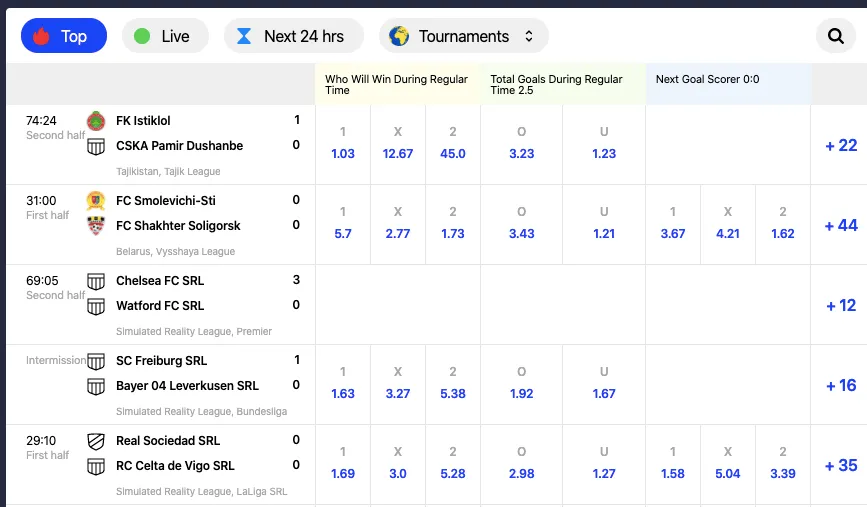This screenshot has height=507, width=867.
Task: Expand +44 more markets for Smolevichi match
Action: pyautogui.click(x=841, y=226)
